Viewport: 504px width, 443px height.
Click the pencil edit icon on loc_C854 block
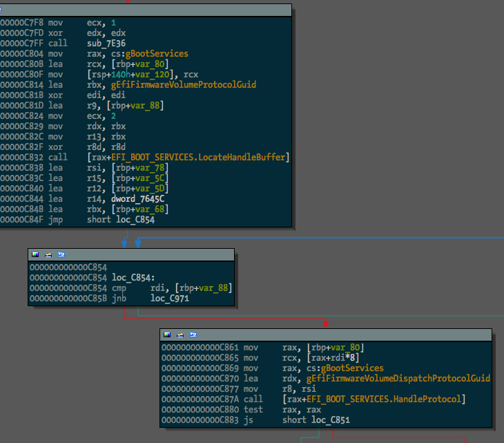48,255
